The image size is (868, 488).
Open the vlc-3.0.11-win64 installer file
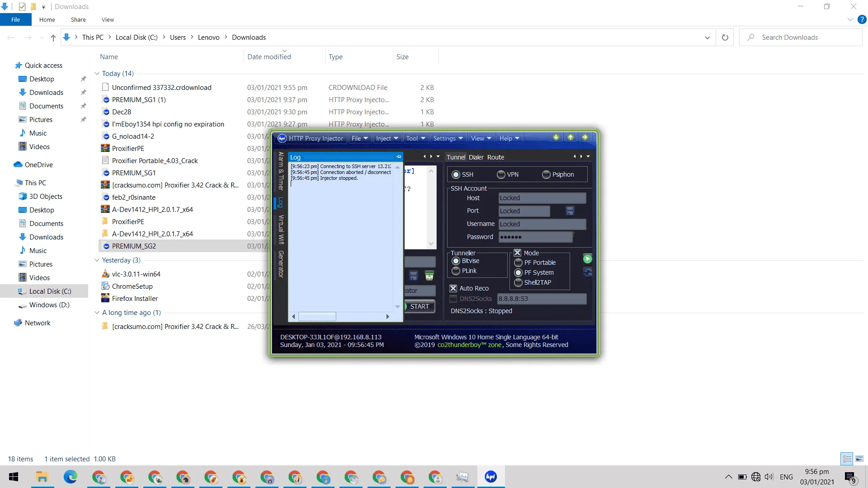136,274
